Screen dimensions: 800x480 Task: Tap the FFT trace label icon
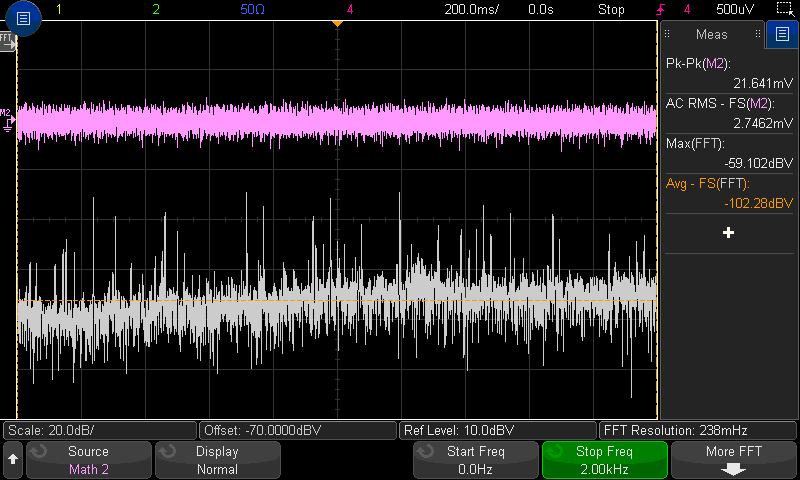(7, 41)
